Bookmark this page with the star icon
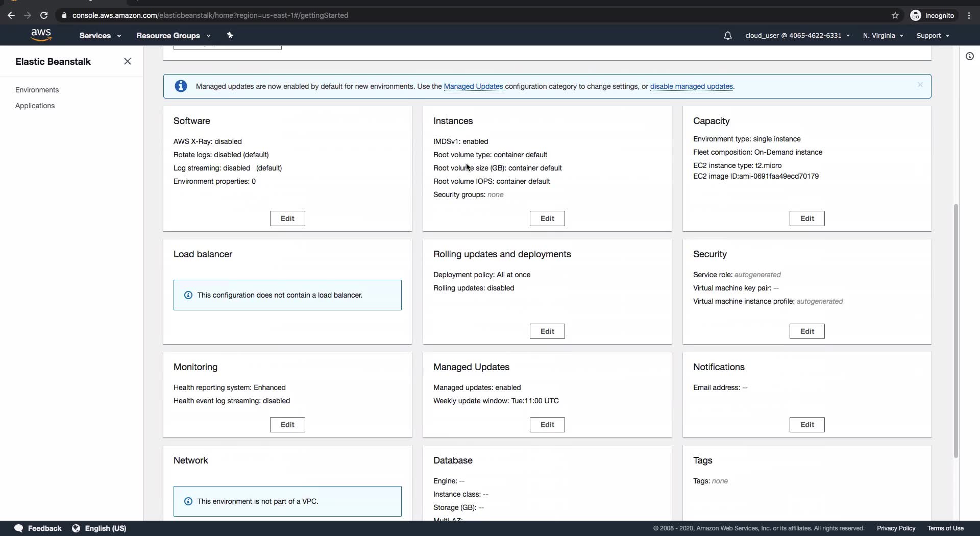 click(x=895, y=15)
